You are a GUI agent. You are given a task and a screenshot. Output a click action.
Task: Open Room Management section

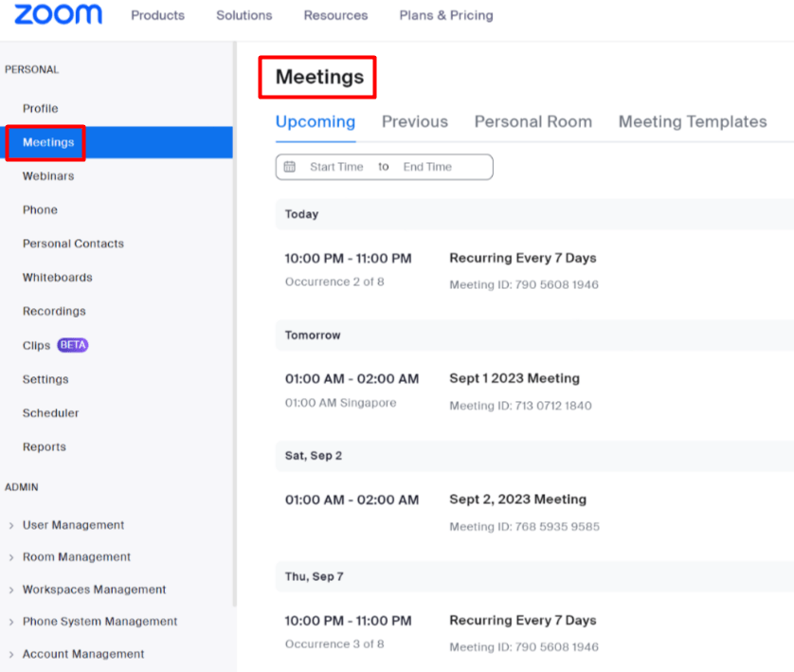[x=77, y=557]
